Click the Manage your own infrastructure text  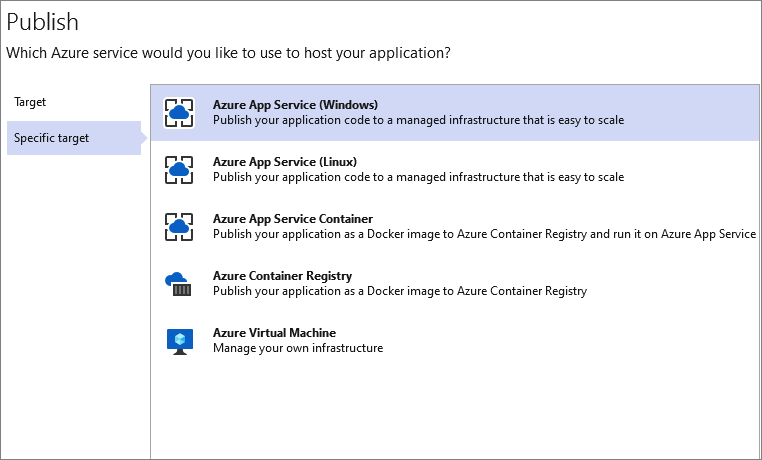pyautogui.click(x=298, y=348)
